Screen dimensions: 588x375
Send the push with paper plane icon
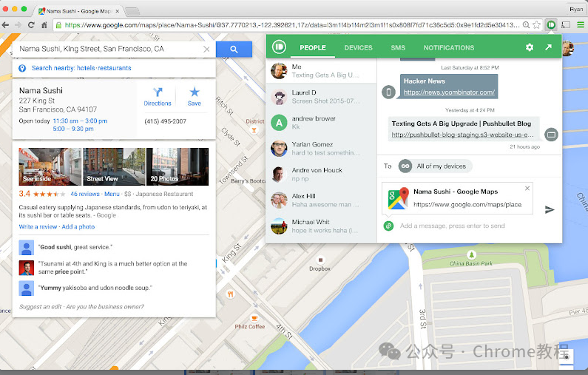550,209
